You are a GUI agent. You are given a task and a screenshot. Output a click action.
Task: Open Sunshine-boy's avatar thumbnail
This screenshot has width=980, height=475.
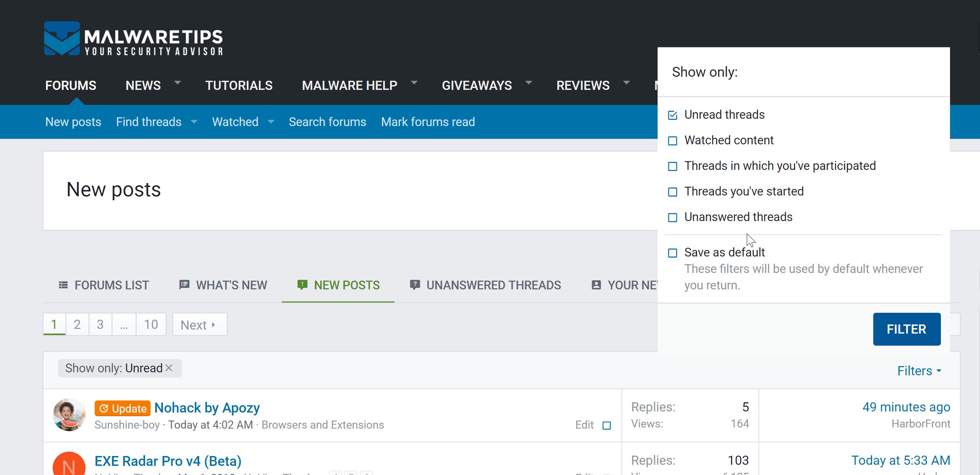coord(69,415)
